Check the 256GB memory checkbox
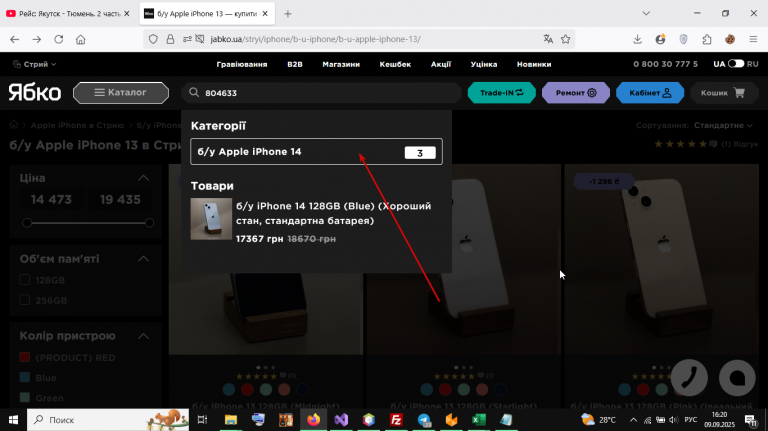768x431 pixels. [24, 300]
